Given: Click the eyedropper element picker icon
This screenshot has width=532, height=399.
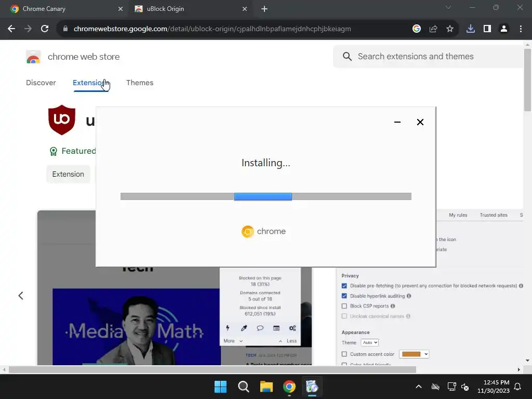Looking at the screenshot, I should [x=244, y=328].
